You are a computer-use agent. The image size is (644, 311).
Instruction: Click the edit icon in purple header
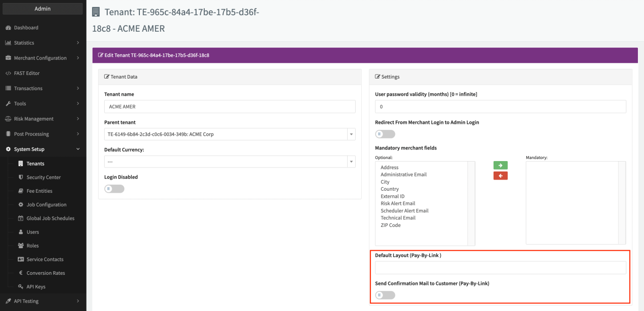[101, 55]
